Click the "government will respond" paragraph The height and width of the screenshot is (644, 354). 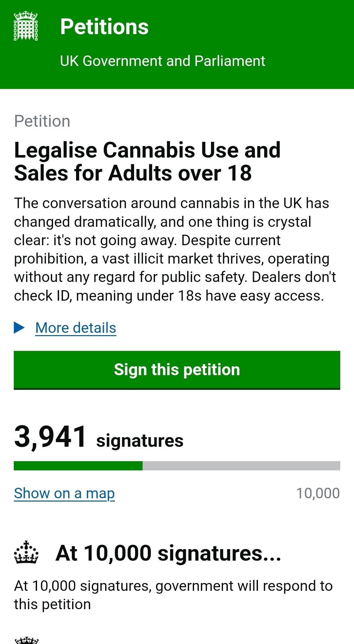pos(173,595)
